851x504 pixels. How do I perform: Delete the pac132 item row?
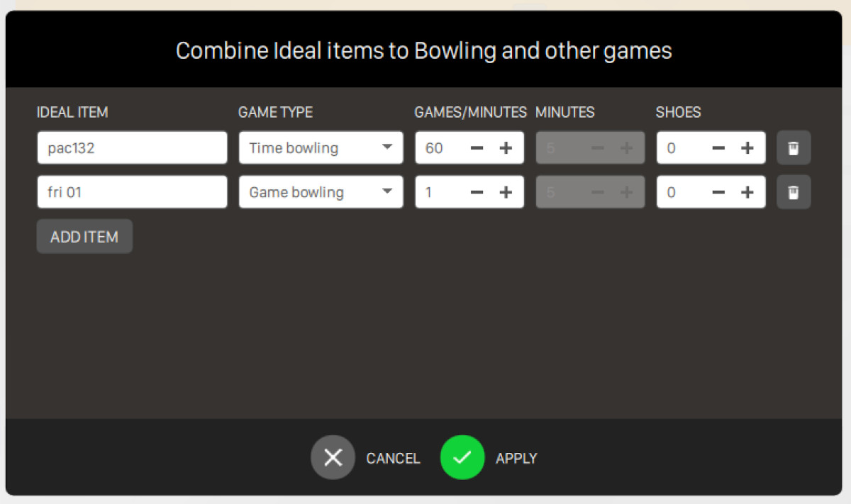pyautogui.click(x=794, y=148)
